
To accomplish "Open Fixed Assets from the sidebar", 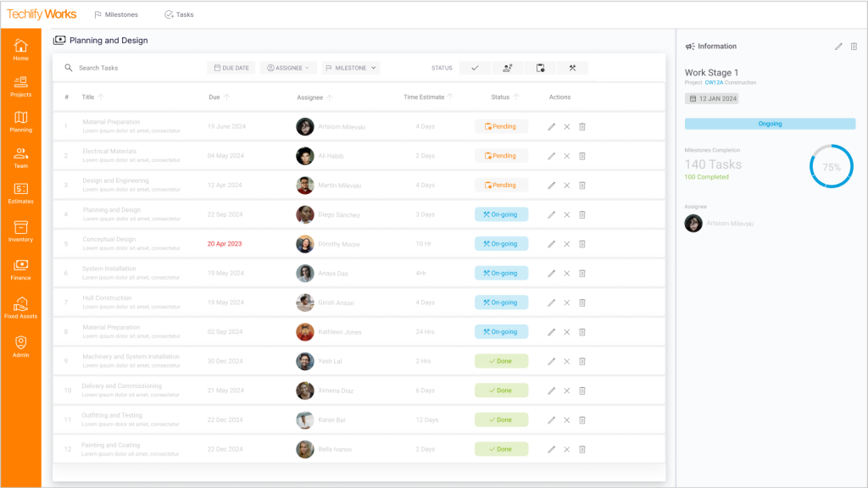I will [20, 308].
